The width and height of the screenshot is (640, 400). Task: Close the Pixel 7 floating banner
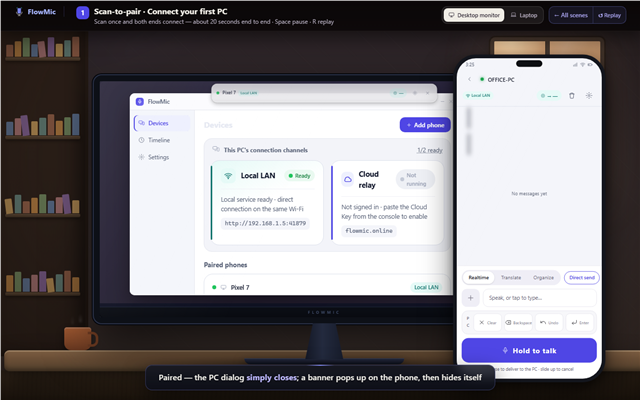[x=427, y=93]
